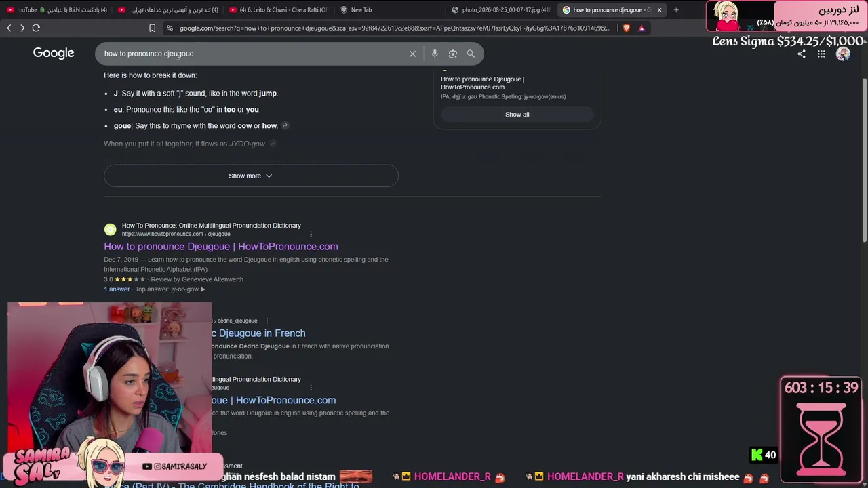Image resolution: width=868 pixels, height=488 pixels.
Task: Open the Google apps grid
Action: coord(821,54)
